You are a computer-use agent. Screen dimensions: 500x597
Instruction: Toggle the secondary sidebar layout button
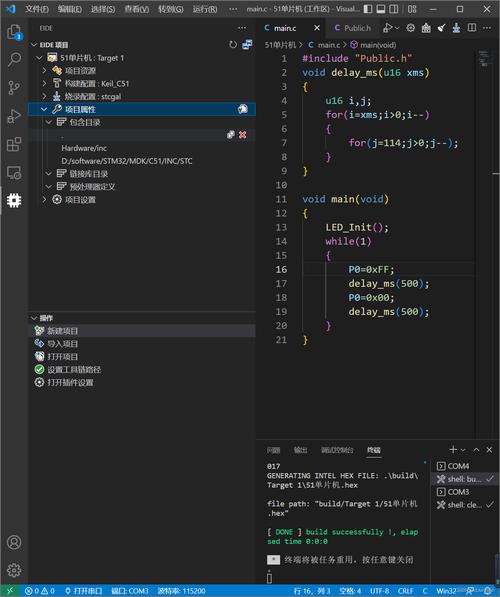(394, 9)
